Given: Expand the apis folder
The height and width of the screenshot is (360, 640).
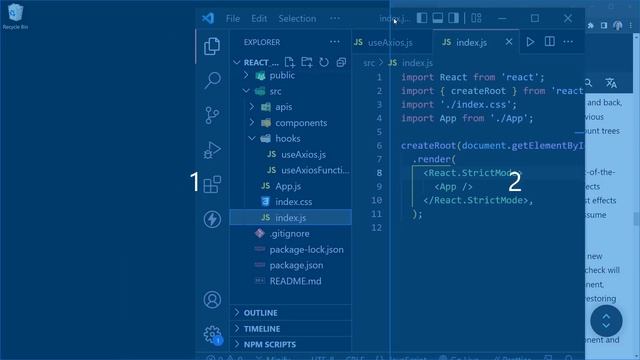Looking at the screenshot, I should (x=252, y=107).
